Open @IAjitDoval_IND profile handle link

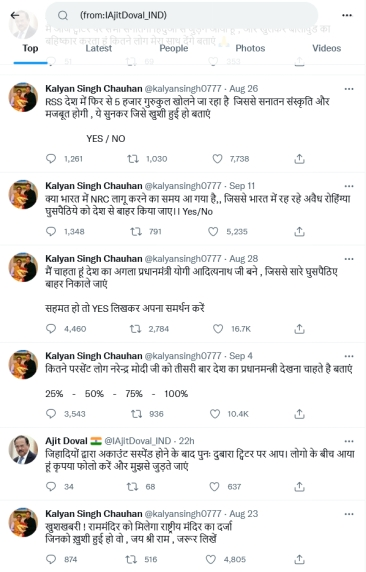tap(138, 441)
